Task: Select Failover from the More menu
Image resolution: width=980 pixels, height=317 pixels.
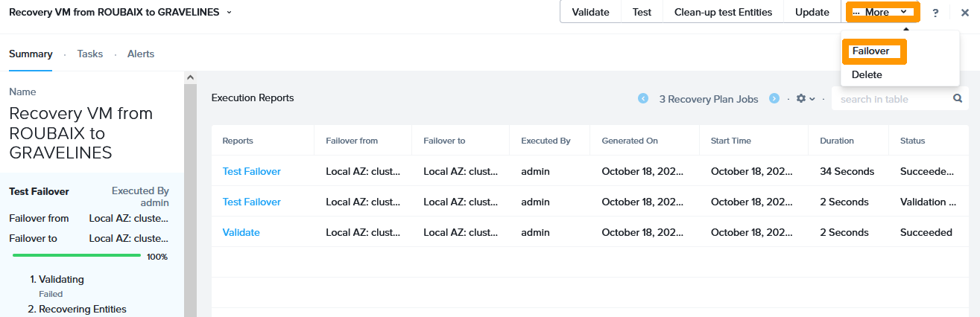Action: click(873, 51)
